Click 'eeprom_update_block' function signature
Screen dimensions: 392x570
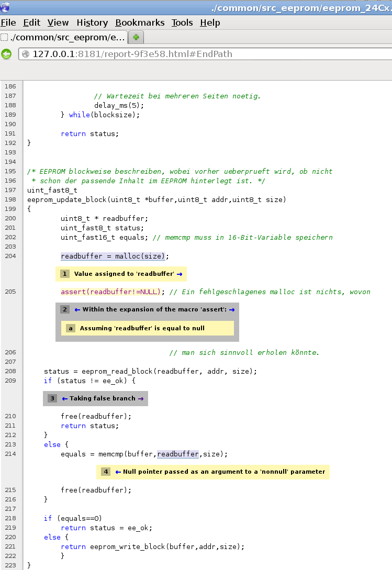click(156, 199)
